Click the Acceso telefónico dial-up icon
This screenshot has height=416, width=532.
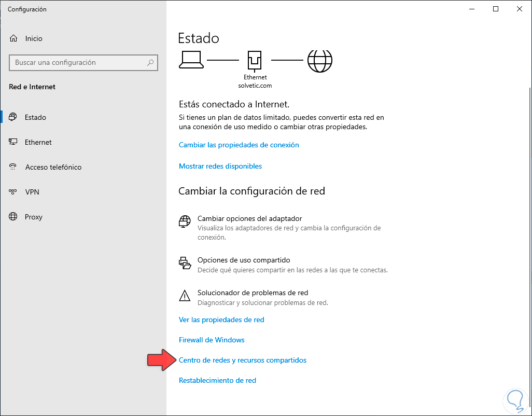click(x=13, y=167)
